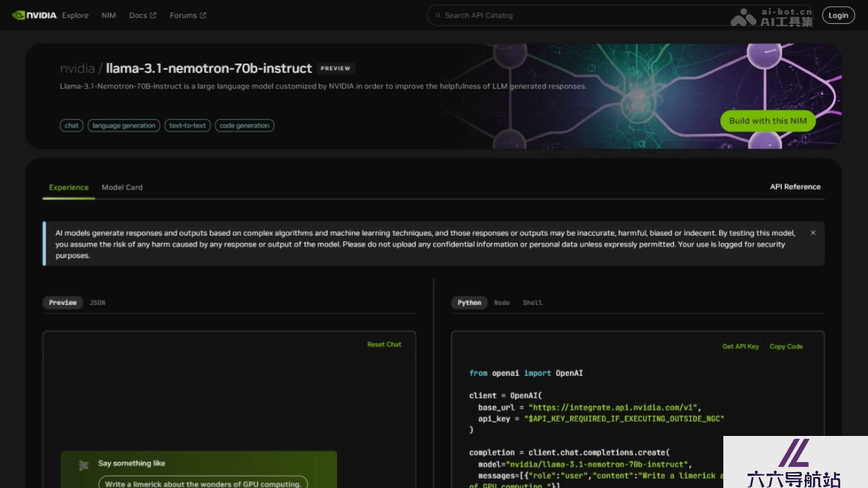Click the model description sentence under the title
This screenshot has height=488, width=868.
coord(323,86)
